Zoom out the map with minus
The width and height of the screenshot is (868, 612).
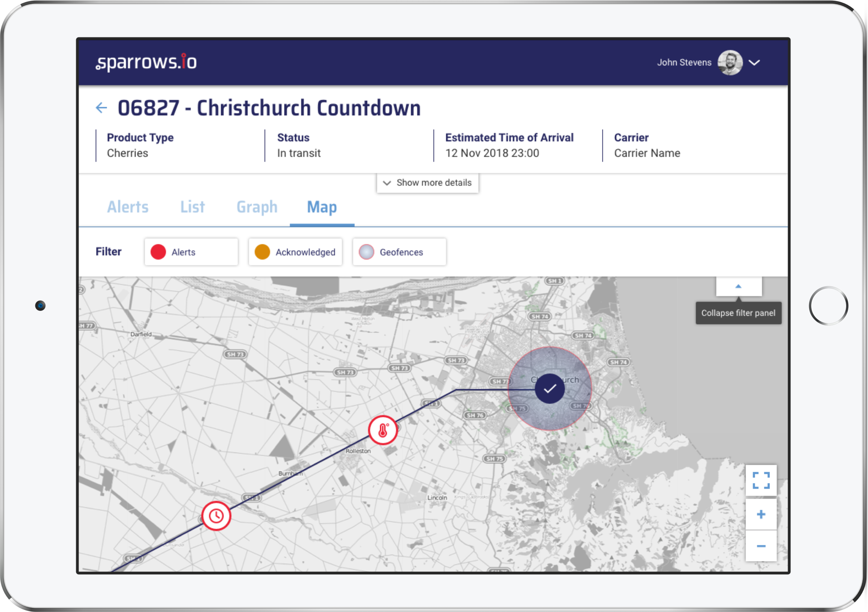(761, 546)
